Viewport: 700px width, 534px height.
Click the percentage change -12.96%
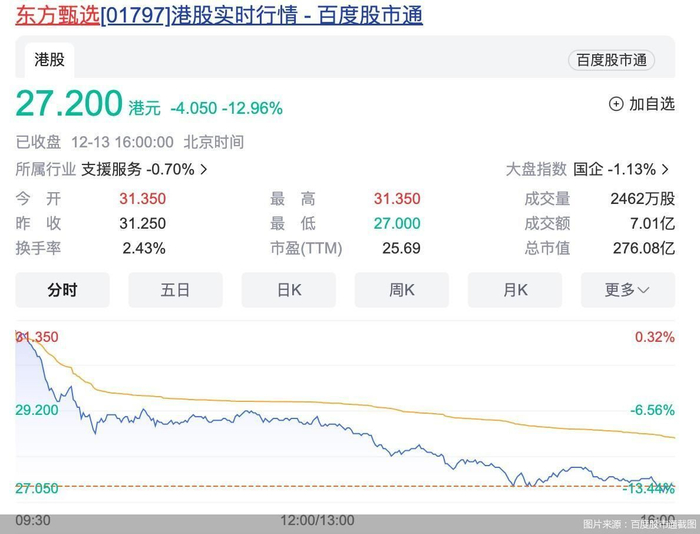(x=252, y=108)
